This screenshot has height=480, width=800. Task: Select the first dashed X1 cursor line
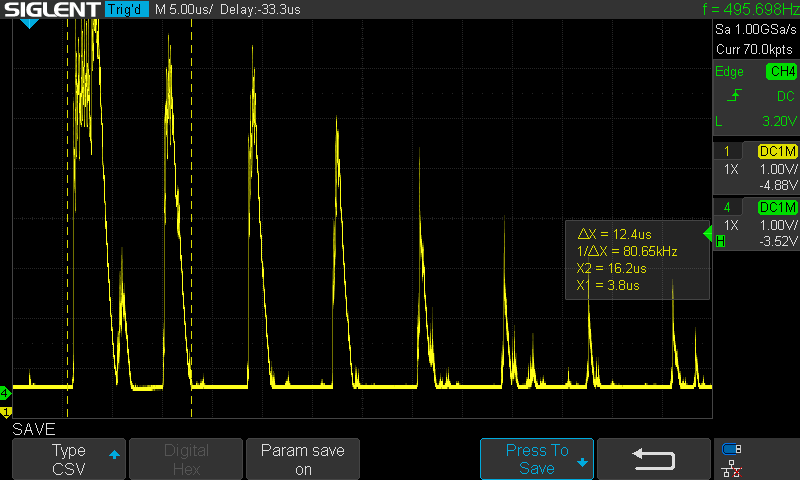(x=67, y=218)
